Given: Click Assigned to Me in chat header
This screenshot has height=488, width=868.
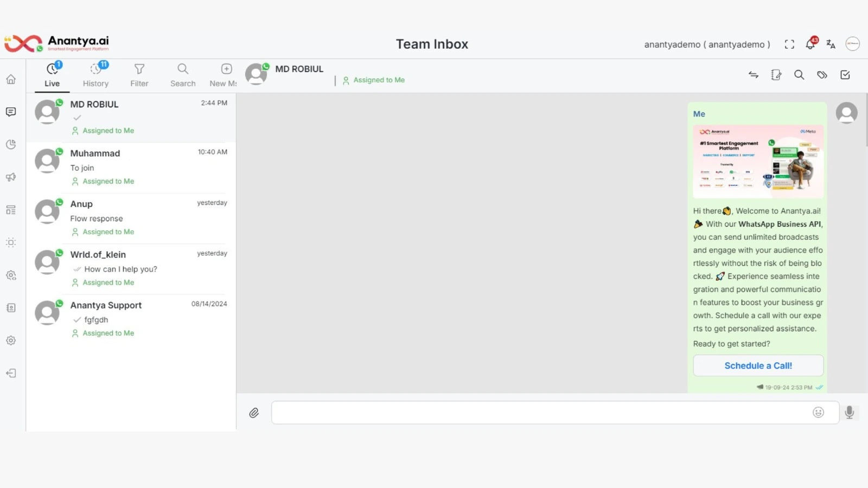Looking at the screenshot, I should click(x=374, y=80).
